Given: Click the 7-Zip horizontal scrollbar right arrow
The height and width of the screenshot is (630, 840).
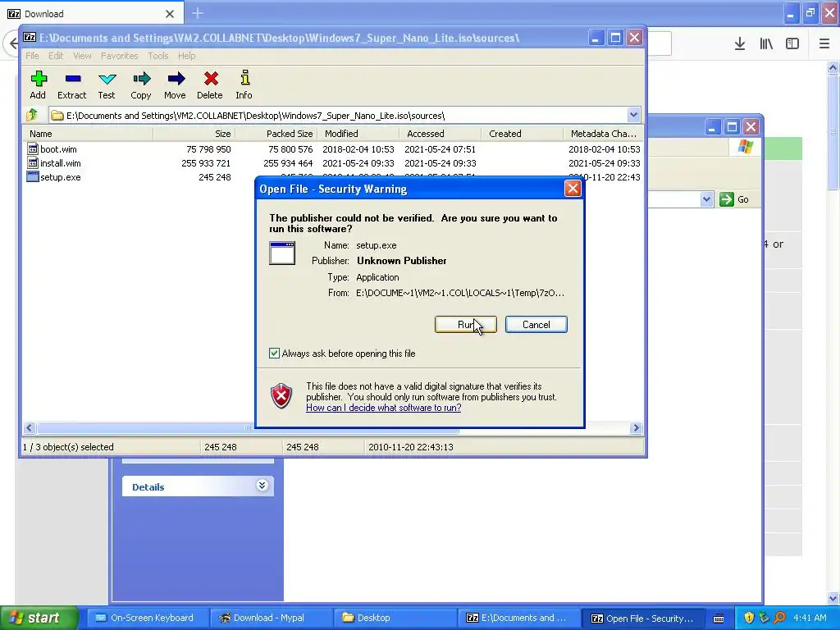Looking at the screenshot, I should click(x=636, y=427).
